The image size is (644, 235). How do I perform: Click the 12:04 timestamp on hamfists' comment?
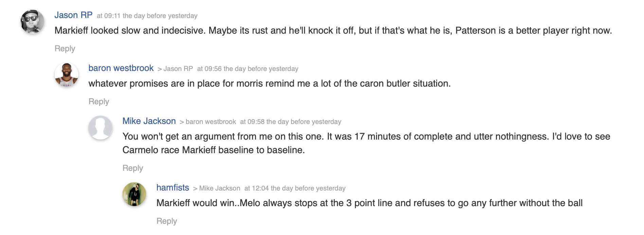tap(295, 188)
